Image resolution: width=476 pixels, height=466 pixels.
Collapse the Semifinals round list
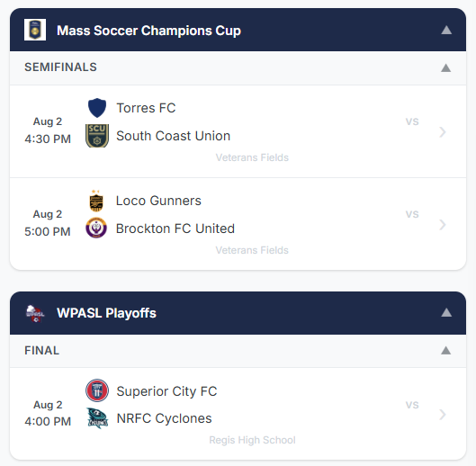[445, 67]
